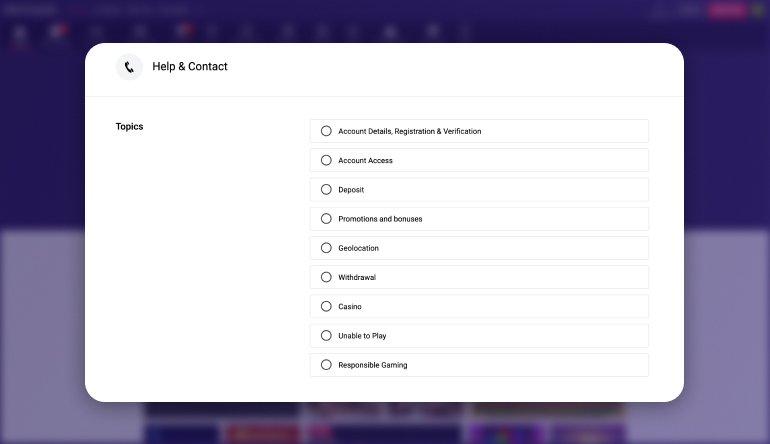The image size is (770, 444).
Task: Click the Account Access label text
Action: pyautogui.click(x=365, y=160)
